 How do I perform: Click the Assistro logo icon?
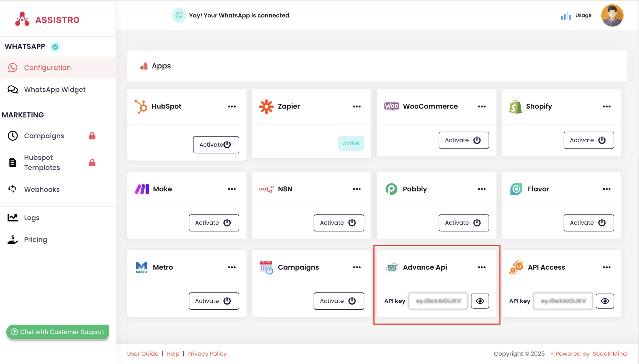22,19
